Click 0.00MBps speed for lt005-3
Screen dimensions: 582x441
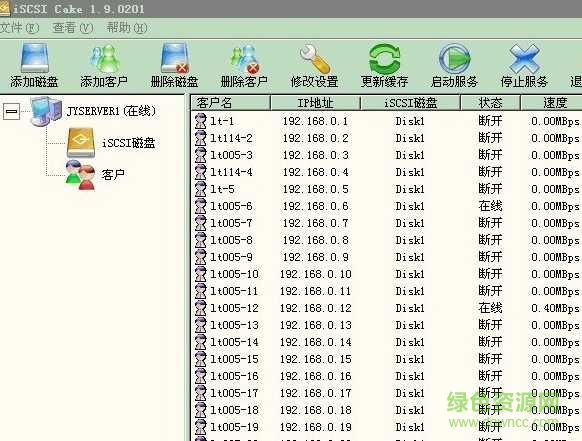(555, 156)
